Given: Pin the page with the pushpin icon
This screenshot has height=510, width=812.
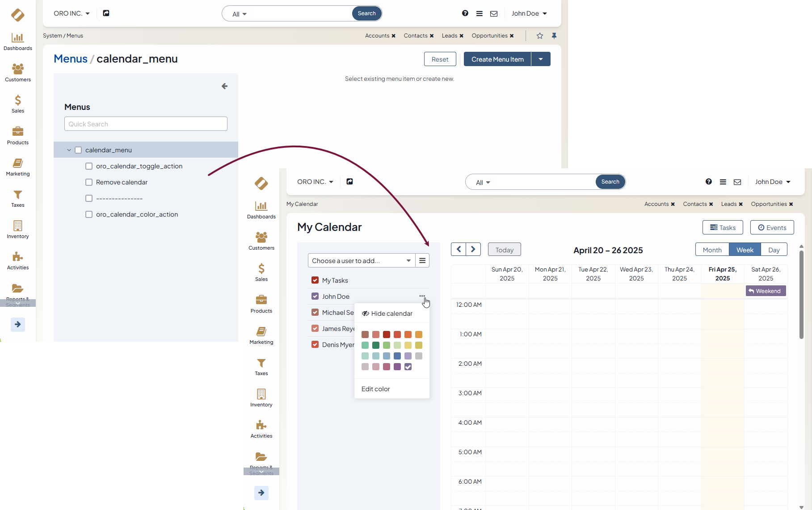Looking at the screenshot, I should click(554, 36).
